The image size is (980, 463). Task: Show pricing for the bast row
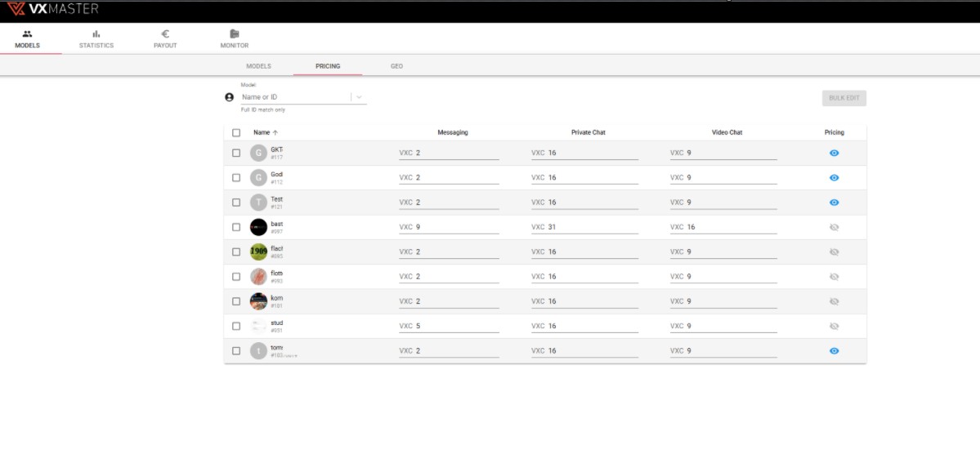(x=834, y=228)
